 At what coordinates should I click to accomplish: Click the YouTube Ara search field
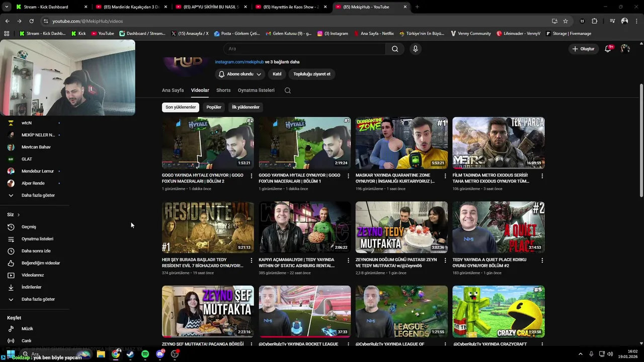click(x=304, y=49)
